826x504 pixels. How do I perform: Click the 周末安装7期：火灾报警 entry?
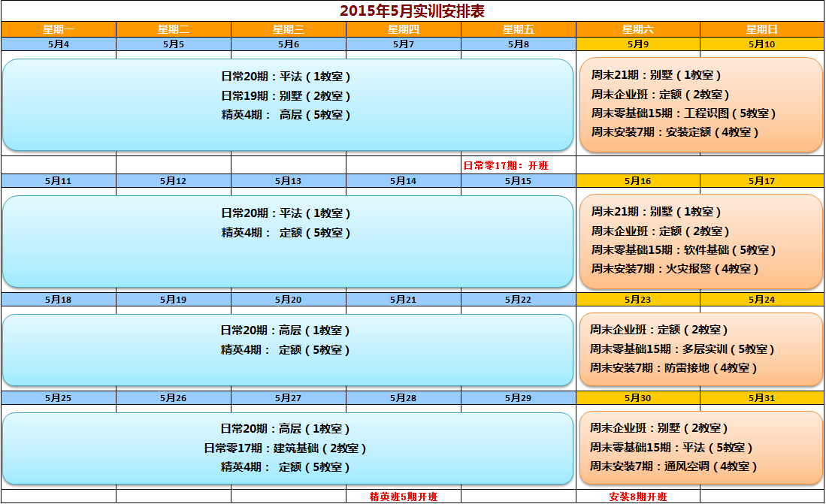click(675, 268)
